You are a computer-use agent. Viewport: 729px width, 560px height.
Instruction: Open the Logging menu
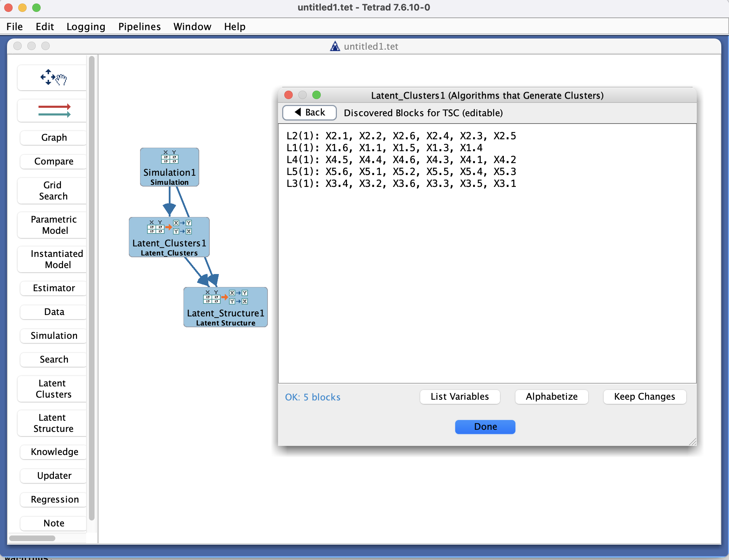click(x=86, y=27)
